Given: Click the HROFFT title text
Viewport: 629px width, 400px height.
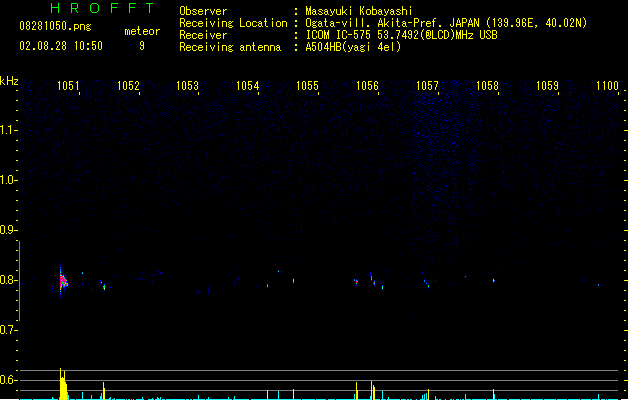Looking at the screenshot, I should [103, 8].
